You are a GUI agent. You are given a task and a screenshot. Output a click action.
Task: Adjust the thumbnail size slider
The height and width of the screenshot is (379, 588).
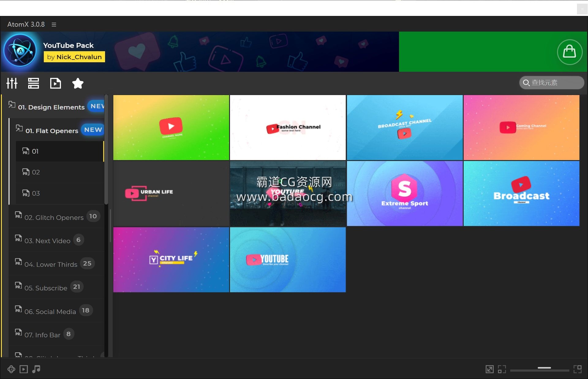(x=540, y=369)
